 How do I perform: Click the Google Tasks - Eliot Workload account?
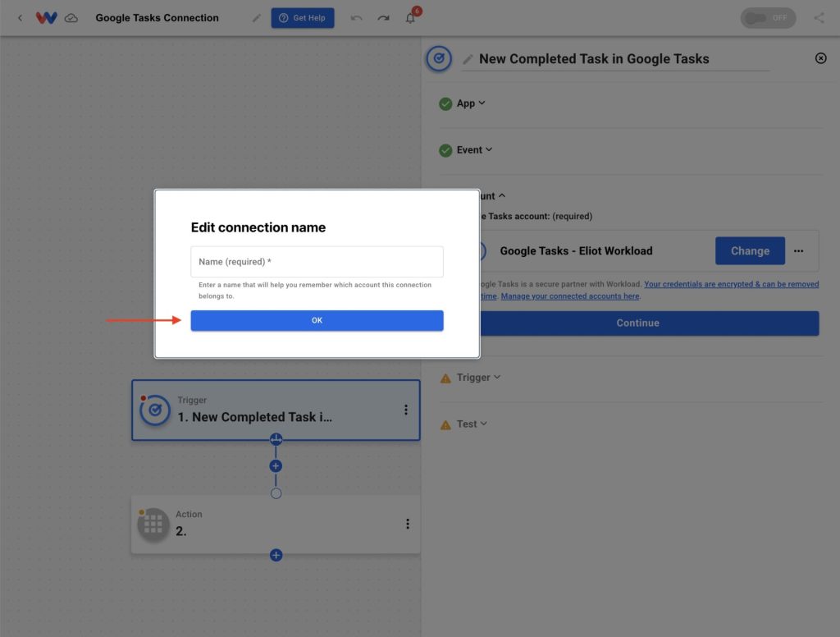(576, 251)
